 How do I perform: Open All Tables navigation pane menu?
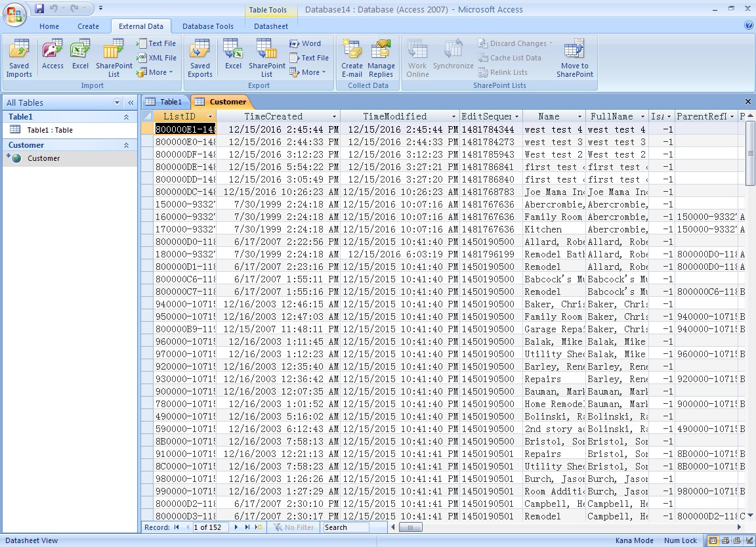point(117,102)
